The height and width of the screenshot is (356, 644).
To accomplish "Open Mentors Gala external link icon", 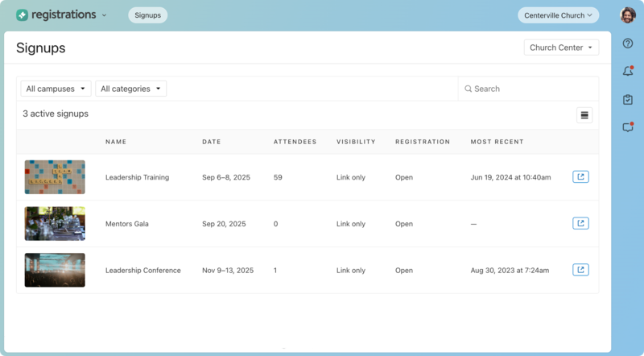I will point(580,223).
